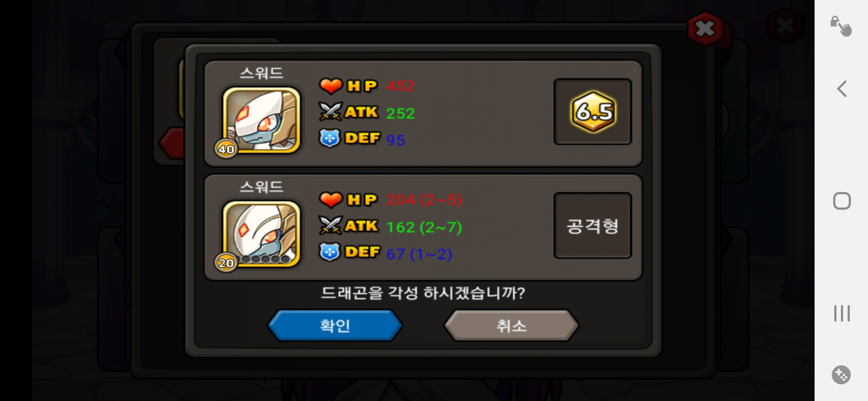
Task: Cancel with the gray 취소 button
Action: tap(511, 326)
